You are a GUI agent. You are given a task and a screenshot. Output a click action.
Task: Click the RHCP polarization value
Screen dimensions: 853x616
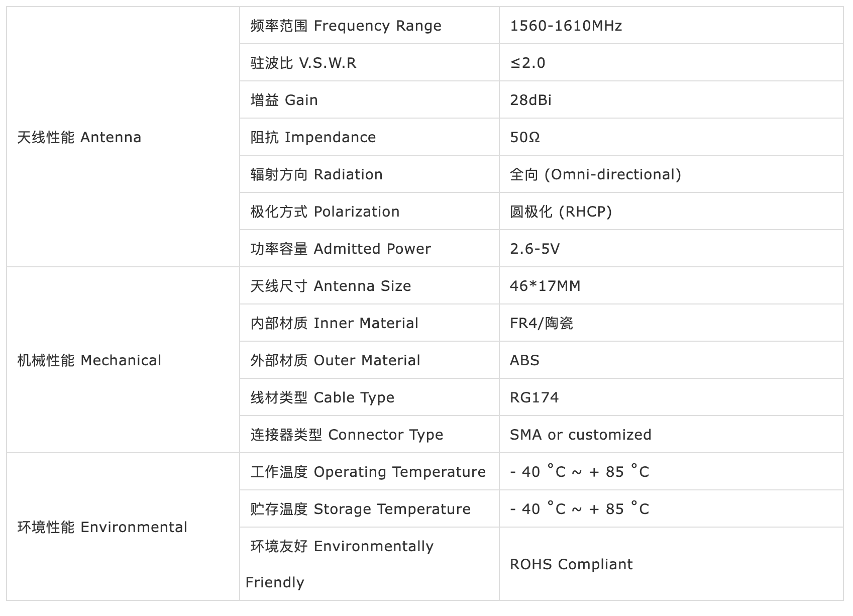point(561,212)
